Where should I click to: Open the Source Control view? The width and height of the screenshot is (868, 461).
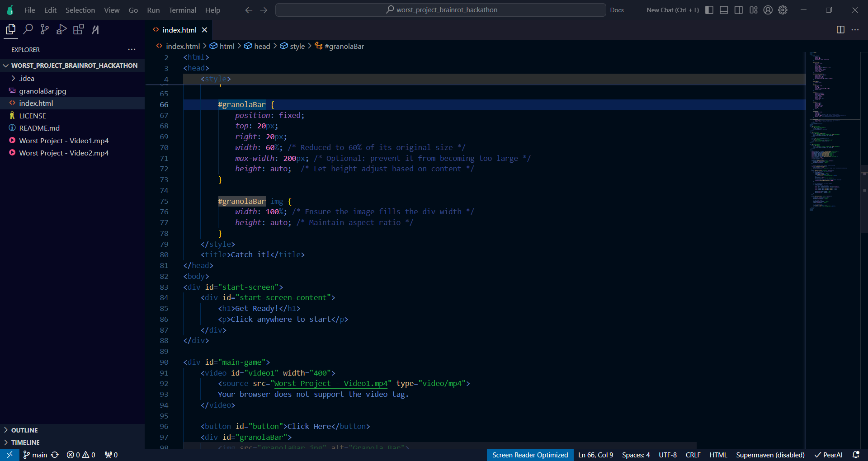(44, 29)
